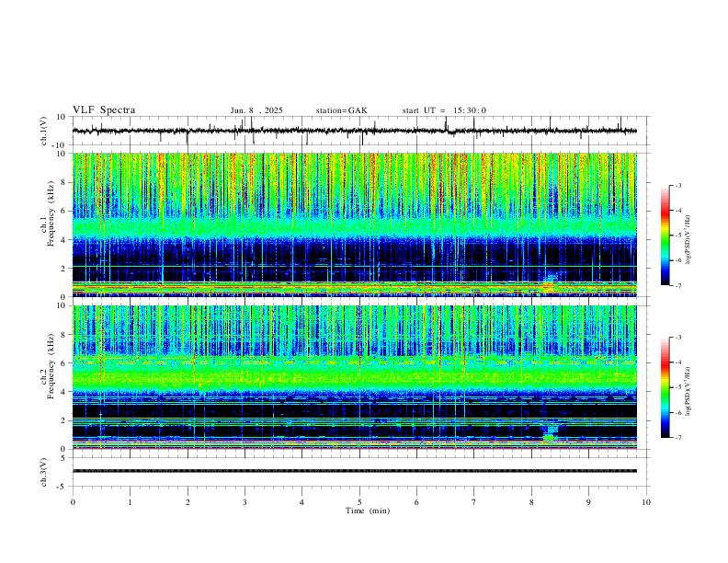Click the "ch.1(V)" axis label
728x563 pixels.
pyautogui.click(x=44, y=131)
